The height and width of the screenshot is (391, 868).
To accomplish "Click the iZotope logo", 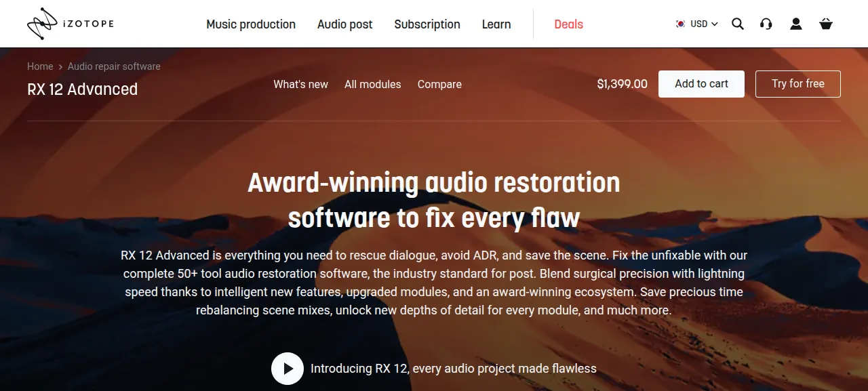I will point(71,24).
